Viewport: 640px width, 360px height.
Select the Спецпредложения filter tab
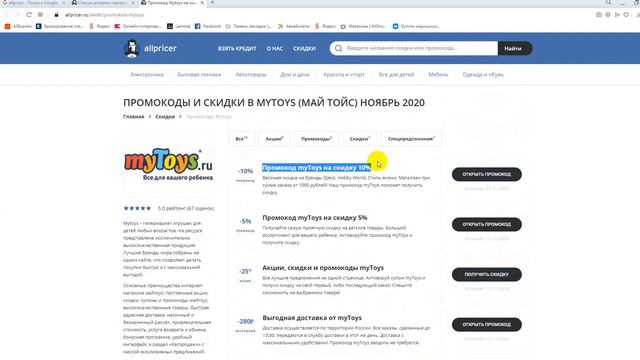point(411,139)
